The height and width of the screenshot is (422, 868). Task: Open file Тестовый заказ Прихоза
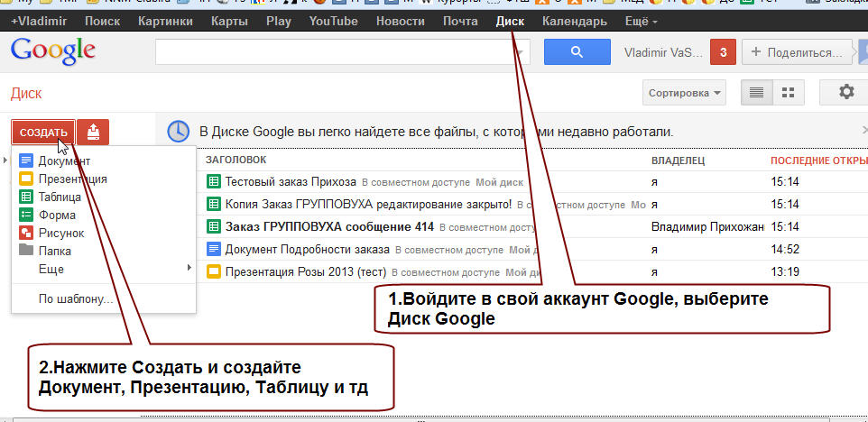[291, 182]
